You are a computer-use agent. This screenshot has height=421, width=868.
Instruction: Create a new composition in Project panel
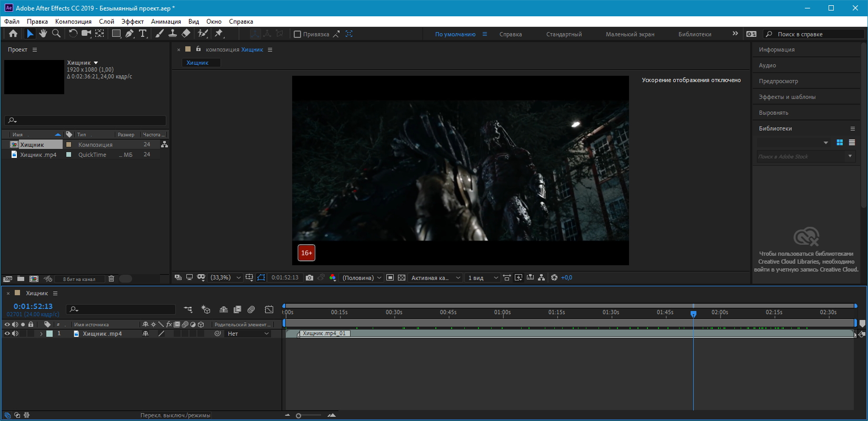point(34,279)
